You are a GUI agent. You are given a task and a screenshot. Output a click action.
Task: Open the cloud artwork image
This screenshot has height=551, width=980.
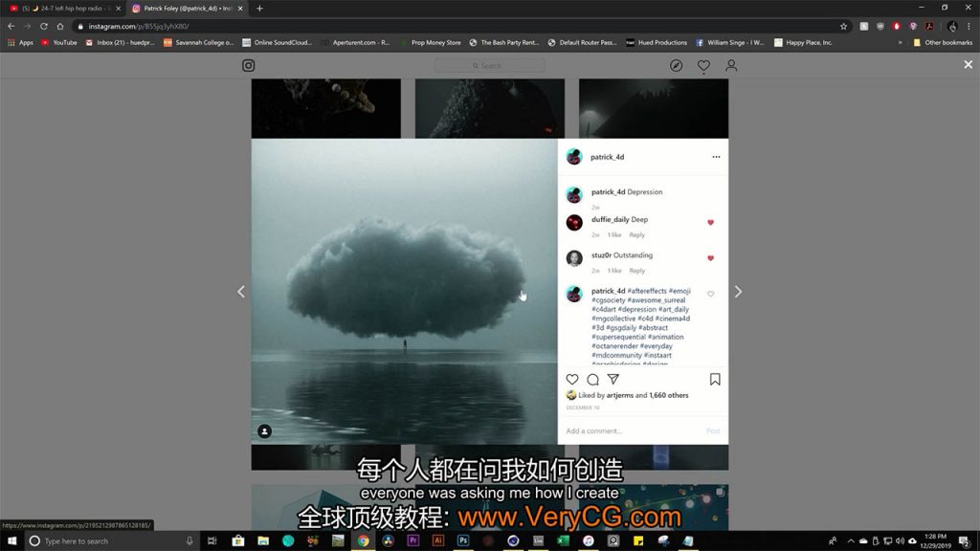click(x=405, y=292)
